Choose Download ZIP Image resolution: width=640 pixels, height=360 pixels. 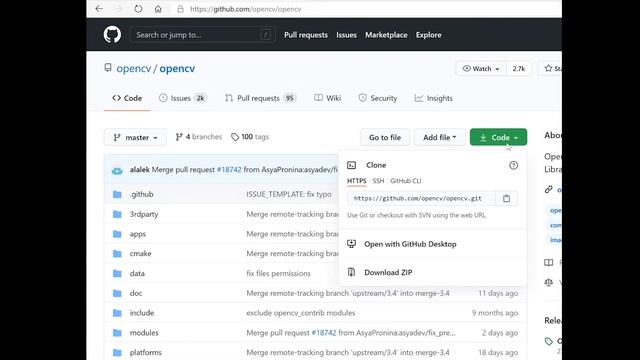point(388,272)
